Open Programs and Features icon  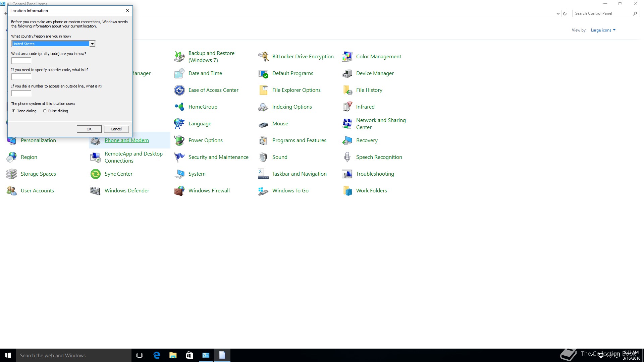click(x=263, y=140)
